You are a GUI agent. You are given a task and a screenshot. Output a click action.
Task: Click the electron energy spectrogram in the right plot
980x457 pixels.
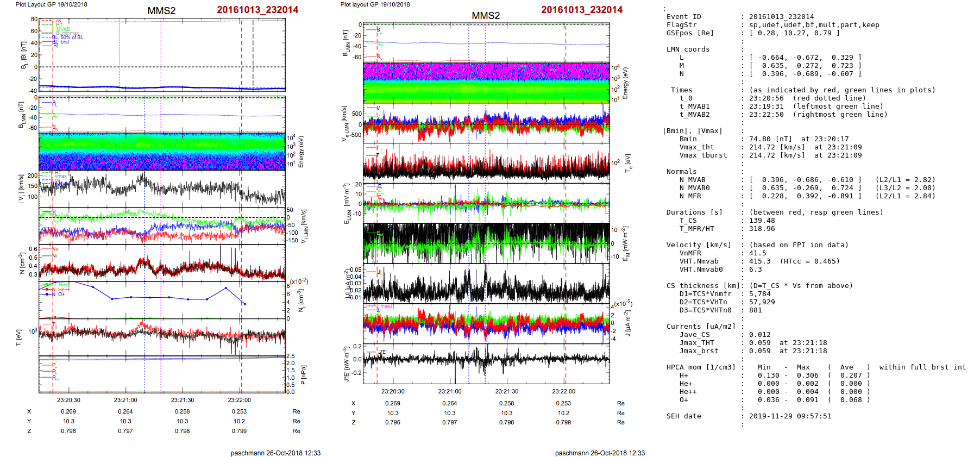click(486, 82)
